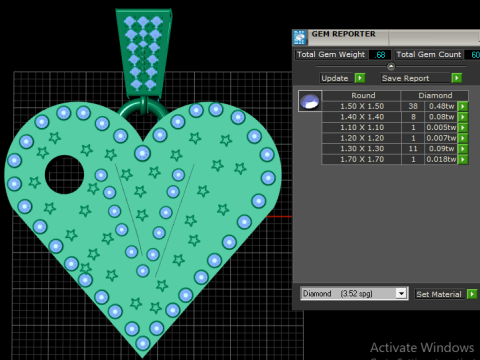
Task: Click the Total Gem Weight label
Action: point(331,55)
